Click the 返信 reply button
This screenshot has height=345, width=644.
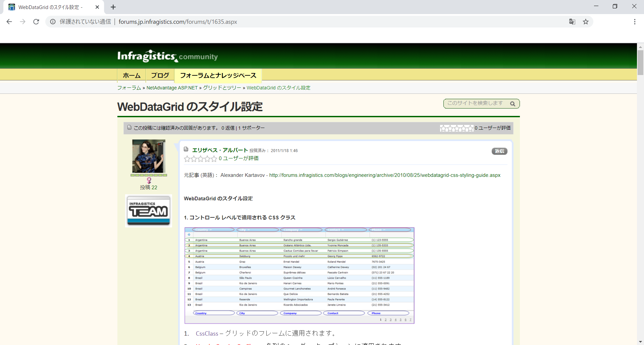pyautogui.click(x=499, y=151)
